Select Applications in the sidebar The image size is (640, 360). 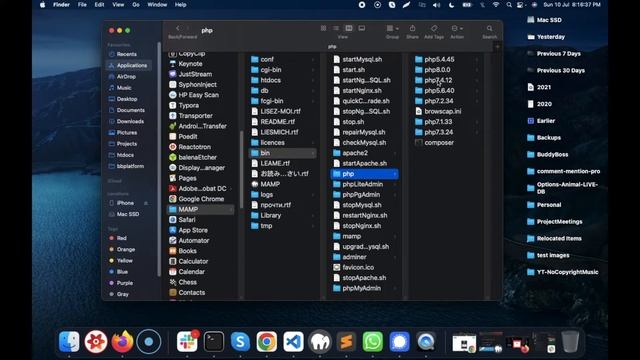coord(131,65)
